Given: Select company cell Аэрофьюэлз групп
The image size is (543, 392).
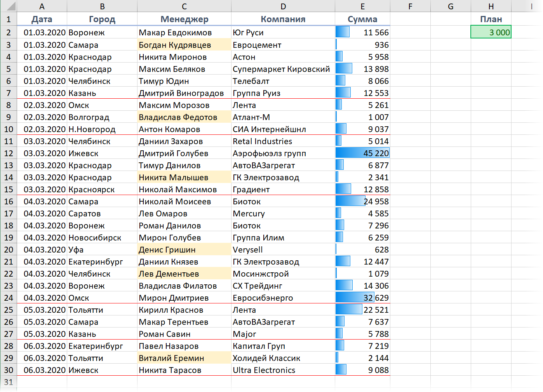Looking at the screenshot, I should [283, 153].
